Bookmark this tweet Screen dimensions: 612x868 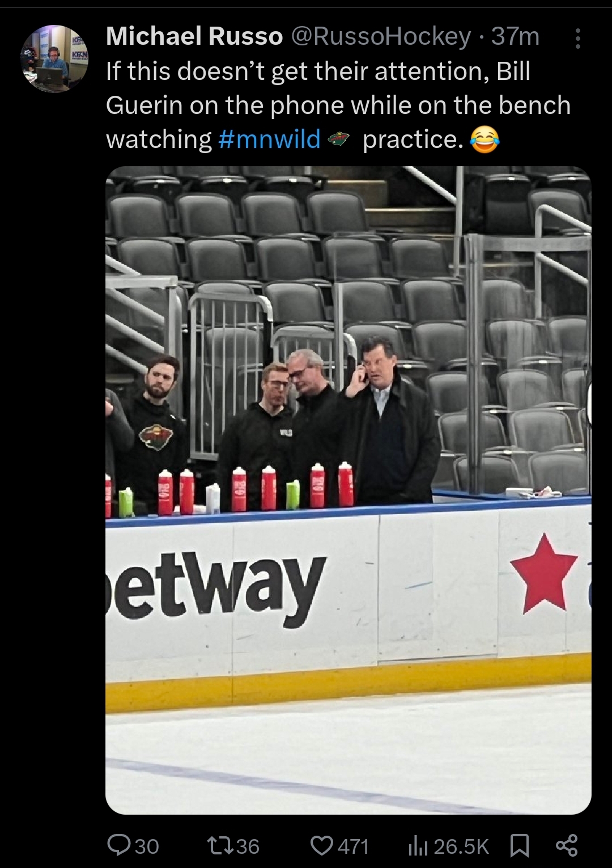coord(520,846)
